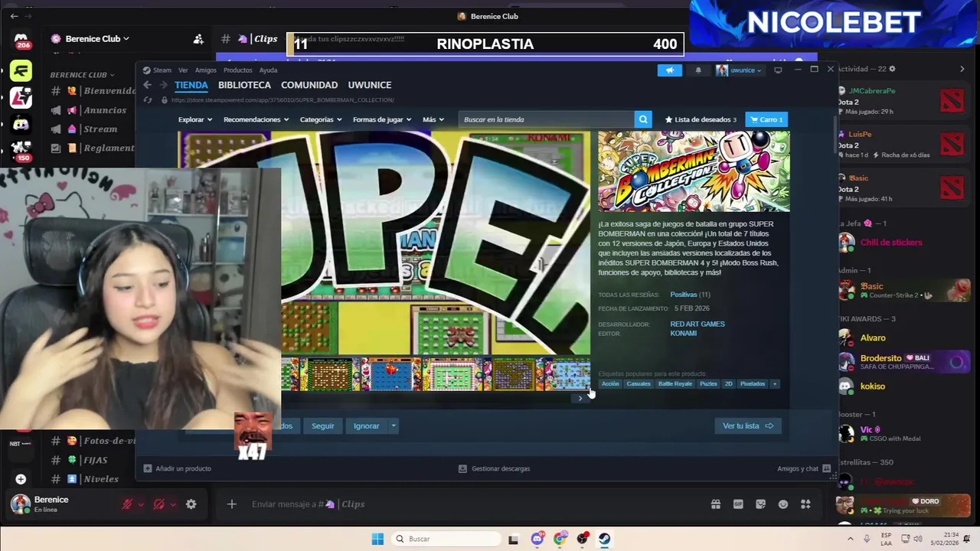Screen dimensions: 980x551
Task: Add attachment plus icon in message bar
Action: pyautogui.click(x=232, y=504)
